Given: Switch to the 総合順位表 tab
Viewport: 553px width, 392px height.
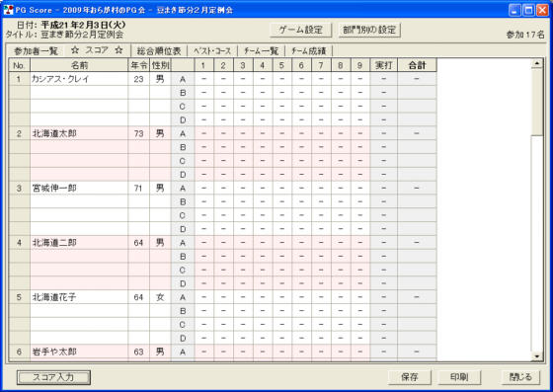Looking at the screenshot, I should coord(159,51).
